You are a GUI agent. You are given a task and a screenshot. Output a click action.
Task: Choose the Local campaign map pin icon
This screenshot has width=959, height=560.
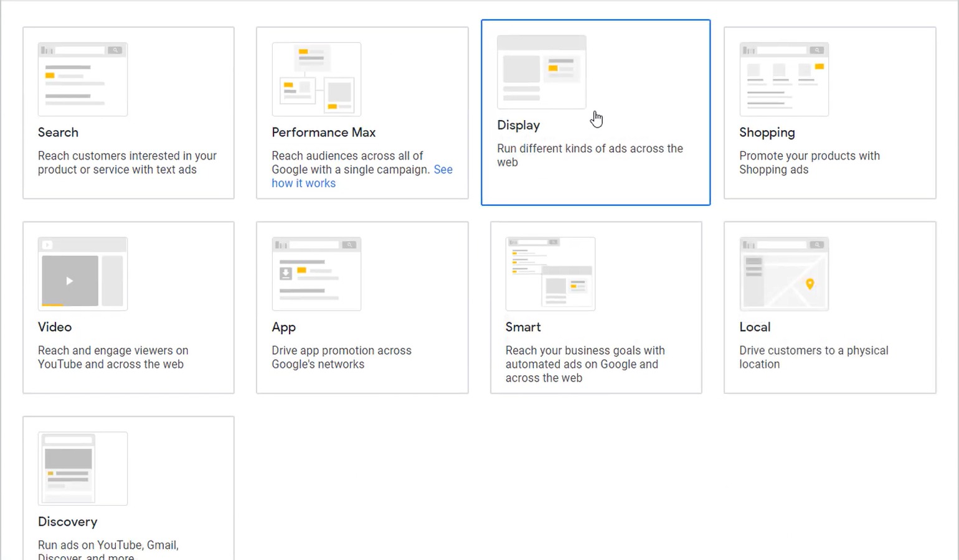(x=810, y=284)
